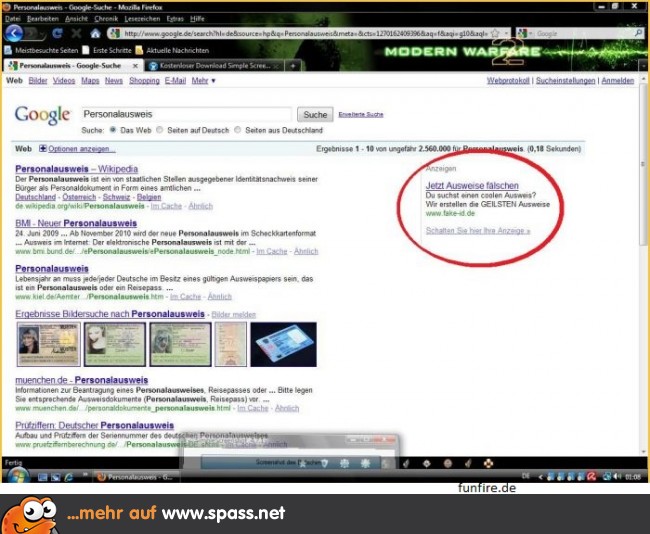This screenshot has height=534, width=650.
Task: Reload the page with the refresh icon
Action: pyautogui.click(x=58, y=33)
